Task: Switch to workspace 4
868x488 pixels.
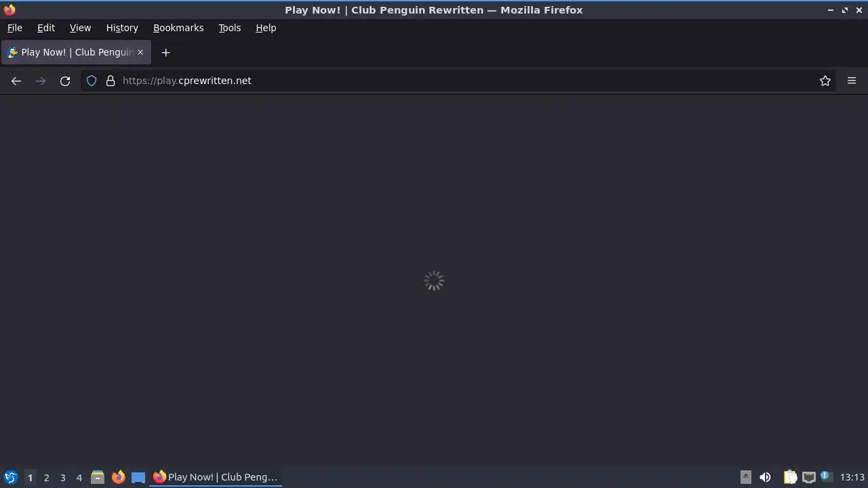Action: coord(79,477)
